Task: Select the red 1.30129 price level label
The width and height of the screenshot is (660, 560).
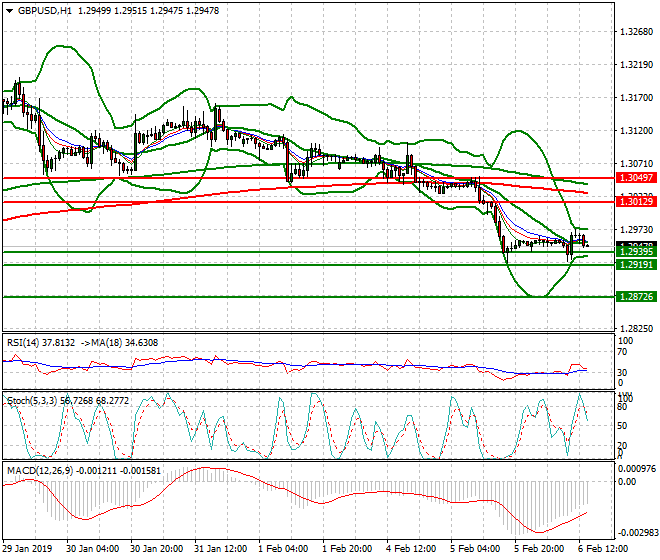Action: 636,202
